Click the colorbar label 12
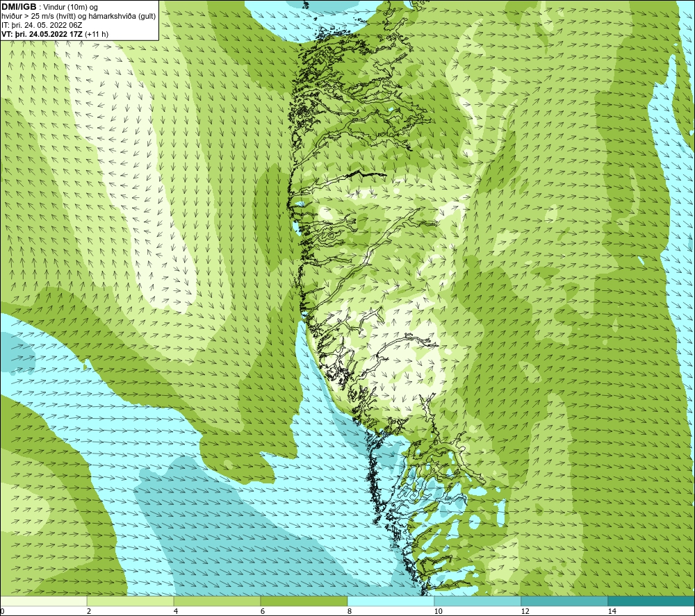 pos(525,611)
